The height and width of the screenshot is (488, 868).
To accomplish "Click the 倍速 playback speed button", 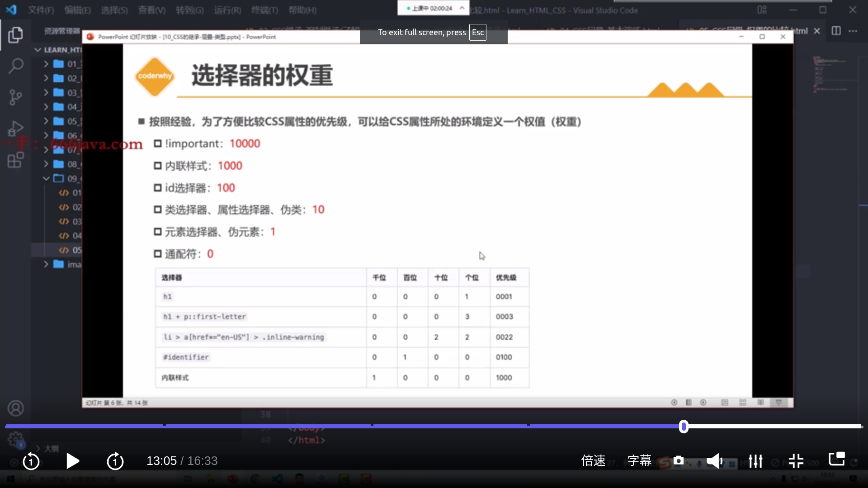I will pyautogui.click(x=593, y=460).
